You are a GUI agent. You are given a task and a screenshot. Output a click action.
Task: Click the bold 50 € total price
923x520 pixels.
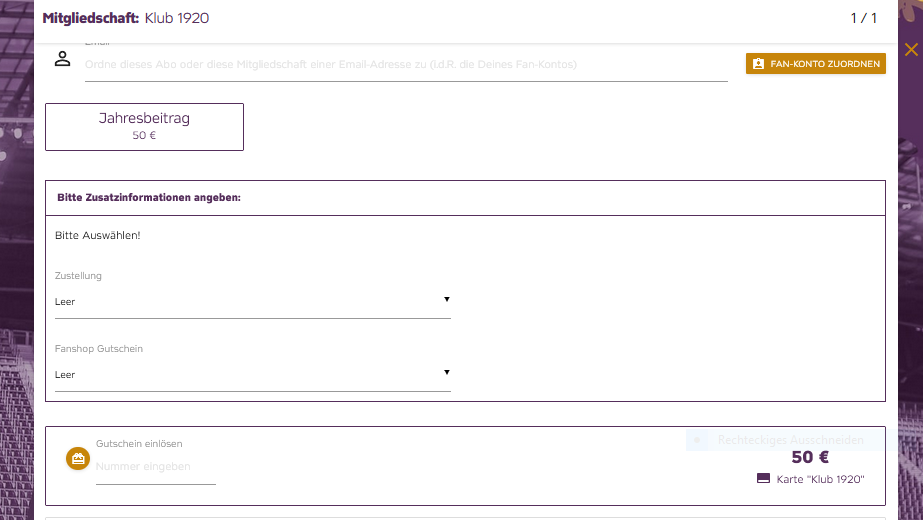tap(810, 457)
